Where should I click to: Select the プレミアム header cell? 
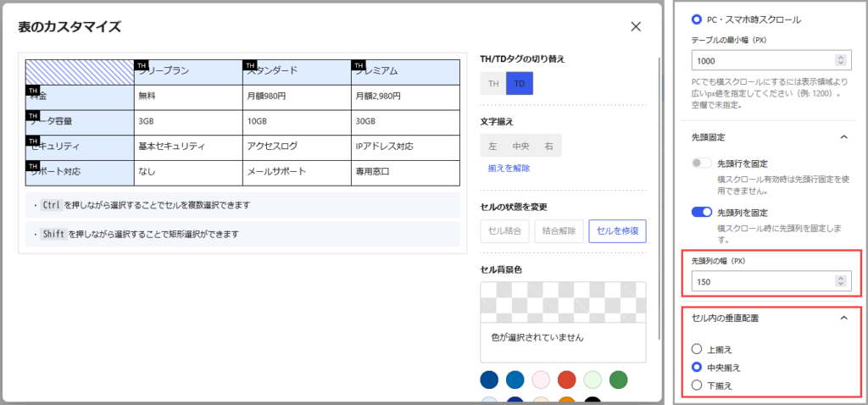[405, 73]
